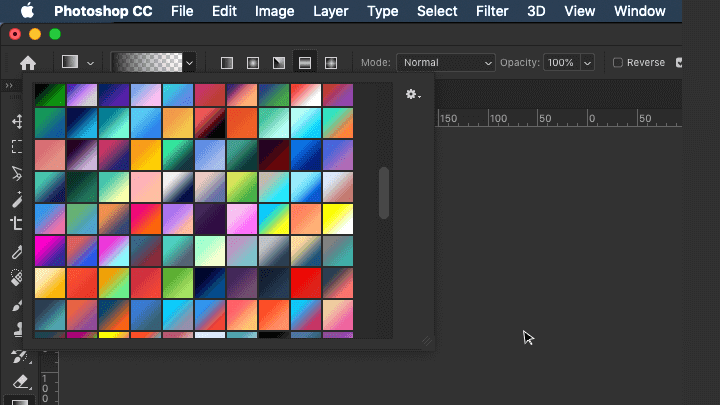The width and height of the screenshot is (720, 405).
Task: Open the gradient picker gear menu
Action: (413, 95)
